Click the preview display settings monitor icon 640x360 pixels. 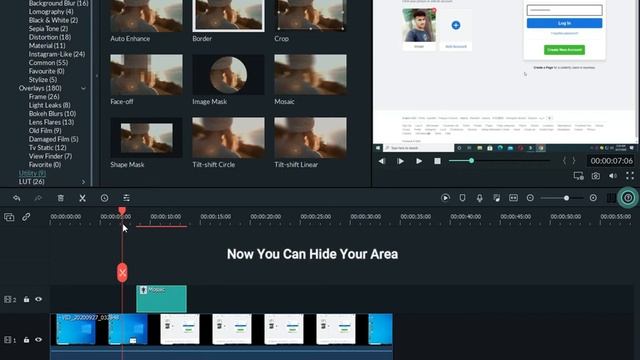[578, 176]
